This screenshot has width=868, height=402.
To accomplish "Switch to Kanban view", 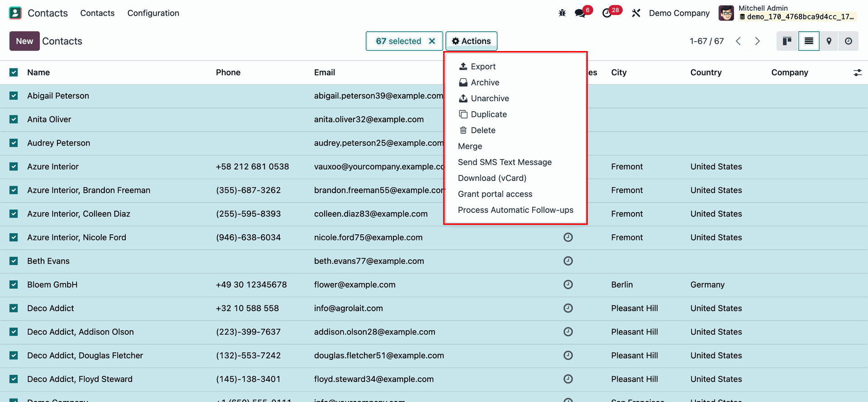I will tap(787, 41).
